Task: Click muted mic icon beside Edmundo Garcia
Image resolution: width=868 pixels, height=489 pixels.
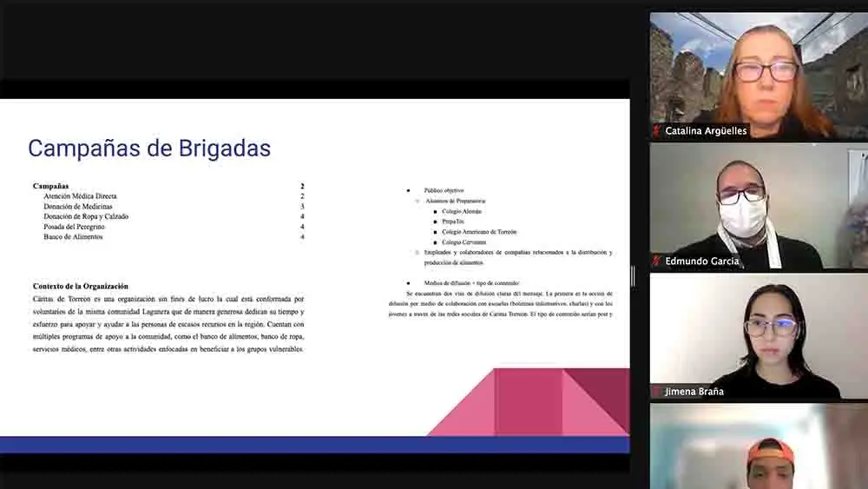Action: point(656,261)
